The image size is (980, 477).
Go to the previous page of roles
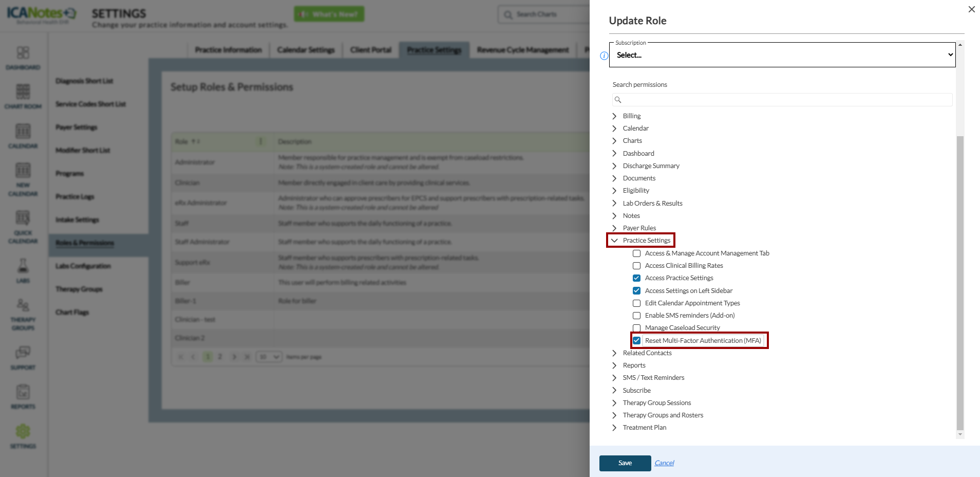pyautogui.click(x=194, y=357)
